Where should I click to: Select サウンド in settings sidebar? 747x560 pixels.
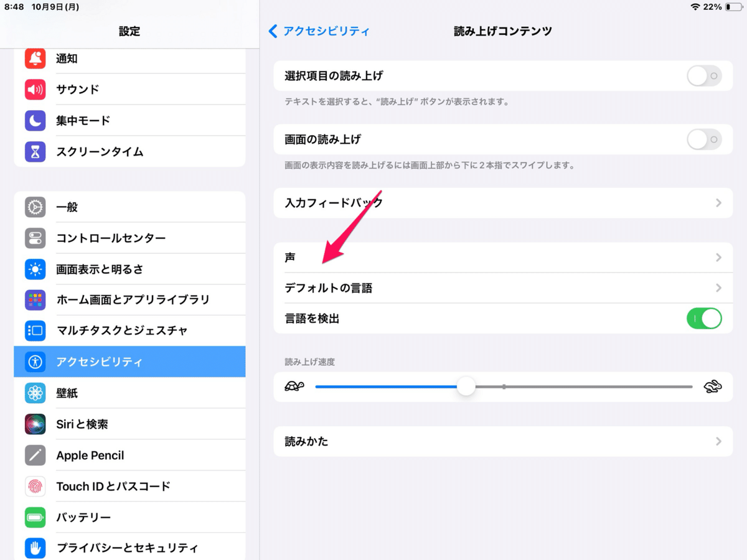pos(129,90)
